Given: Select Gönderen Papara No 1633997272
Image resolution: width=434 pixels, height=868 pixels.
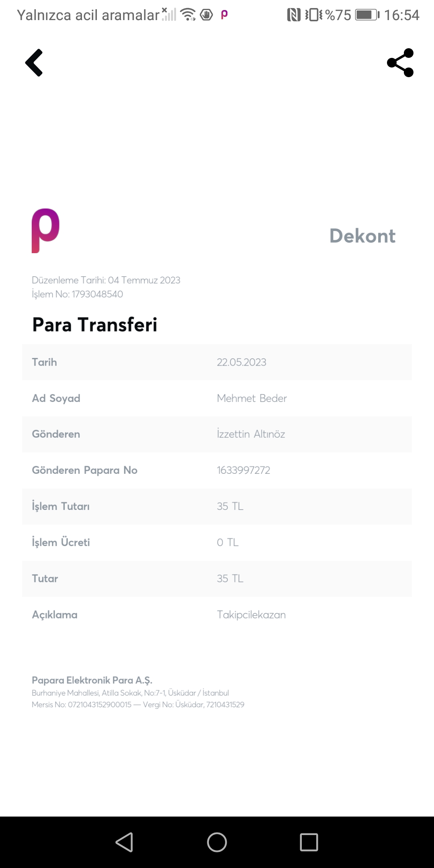Looking at the screenshot, I should [x=217, y=470].
